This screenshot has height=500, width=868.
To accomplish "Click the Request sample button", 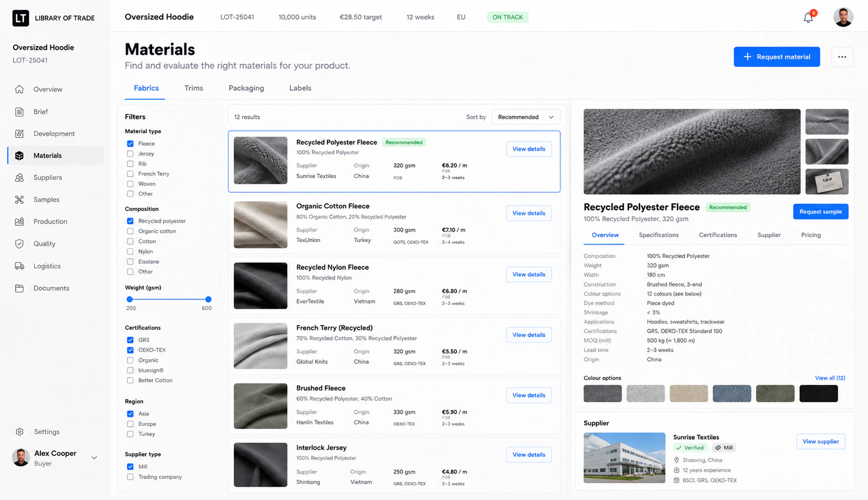I will [821, 212].
